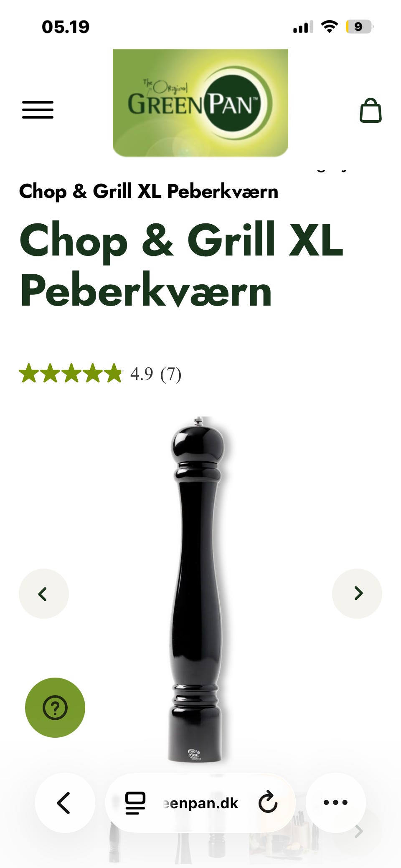Reload the page with refresh icon
This screenshot has width=401, height=868.
coord(268,802)
